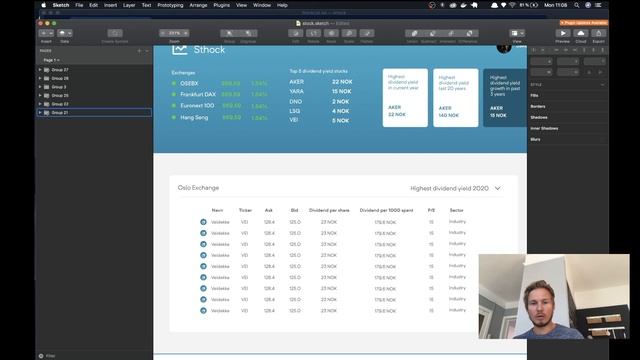
Task: Select the Group 3 layer row
Action: (94, 87)
